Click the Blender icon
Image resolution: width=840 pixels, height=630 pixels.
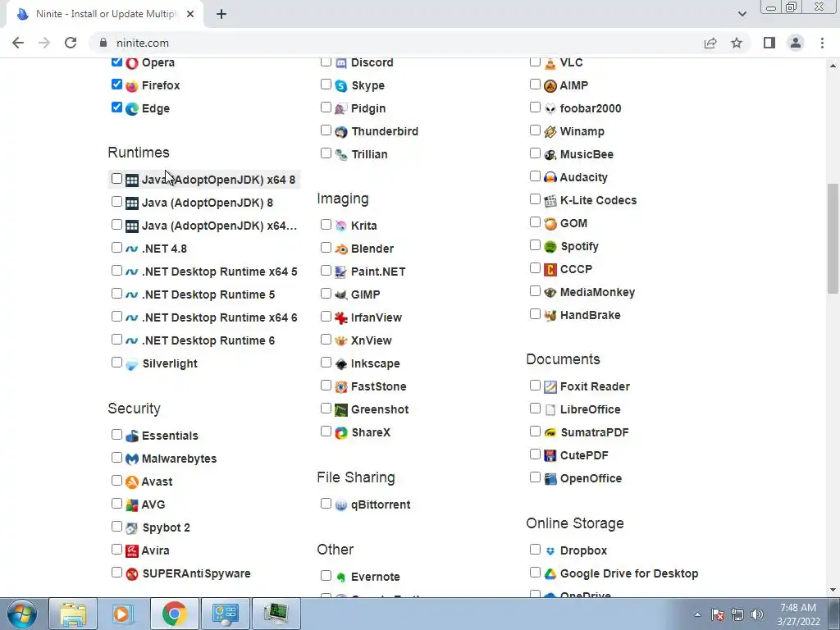341,249
